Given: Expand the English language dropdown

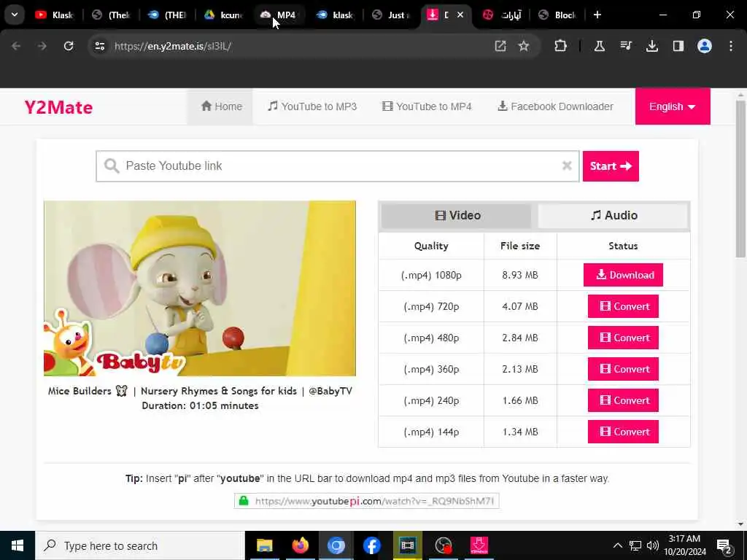Looking at the screenshot, I should (x=672, y=106).
